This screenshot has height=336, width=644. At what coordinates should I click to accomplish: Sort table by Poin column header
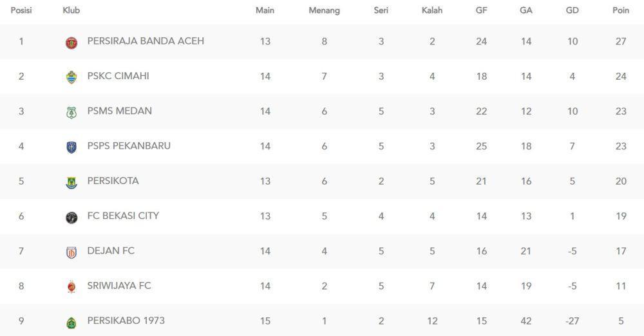tap(621, 10)
